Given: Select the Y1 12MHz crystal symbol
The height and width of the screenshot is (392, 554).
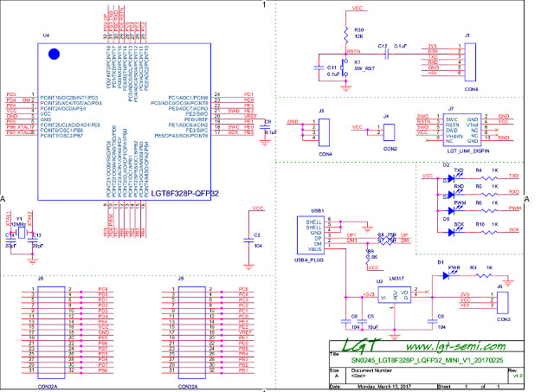Looking at the screenshot, I should point(22,233).
